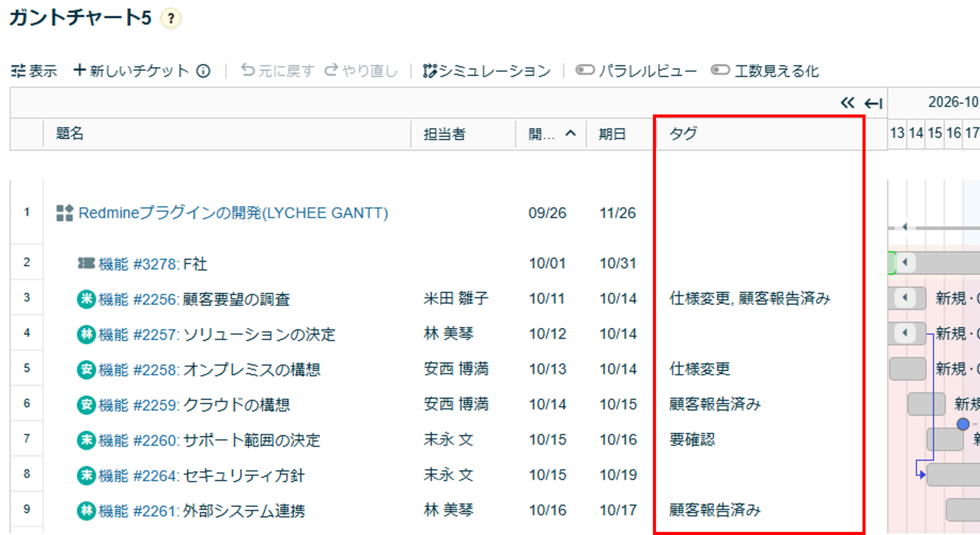This screenshot has height=535, width=980.
Task: Click 元に戻す undo
Action: pyautogui.click(x=277, y=71)
